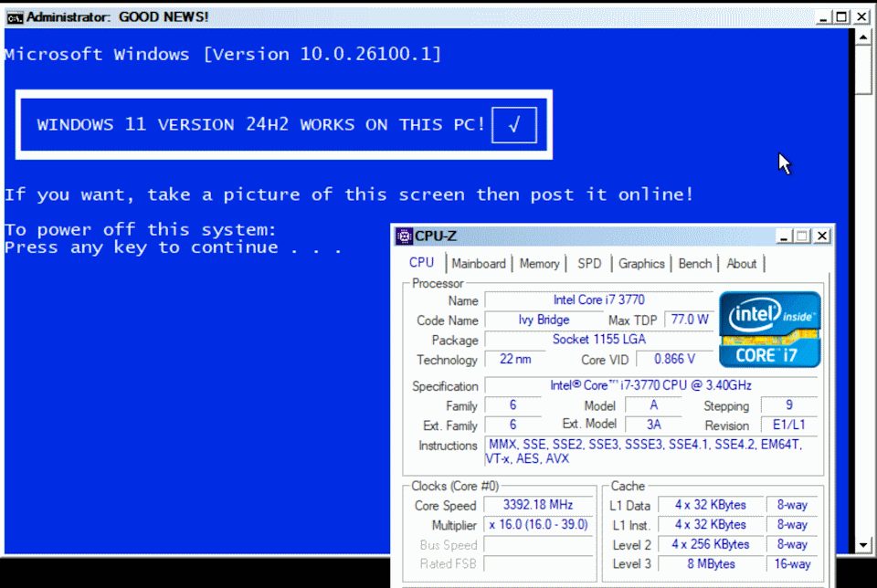
Task: Click the CPU-Z window title icon
Action: 404,236
